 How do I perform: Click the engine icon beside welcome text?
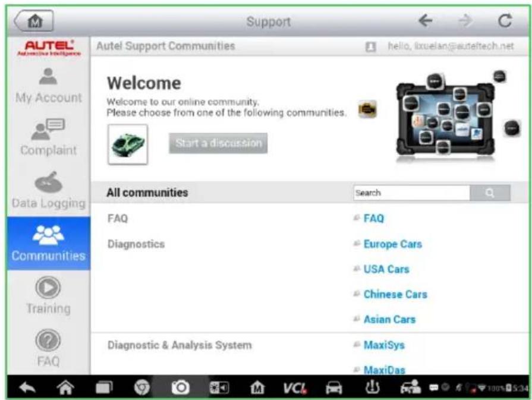(367, 109)
